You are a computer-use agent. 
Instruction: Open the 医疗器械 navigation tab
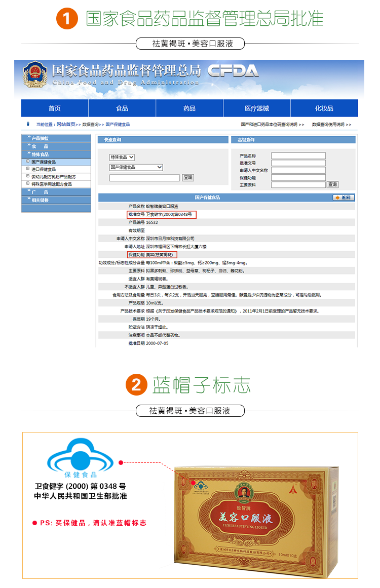[x=257, y=108]
